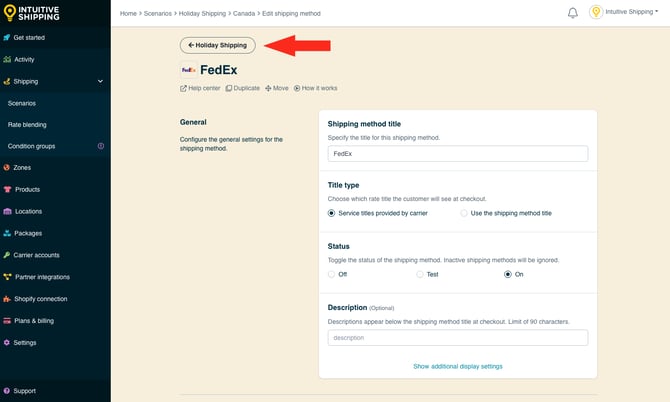Screen dimensions: 670x402
Task: Expand additional display settings
Action: tap(457, 366)
